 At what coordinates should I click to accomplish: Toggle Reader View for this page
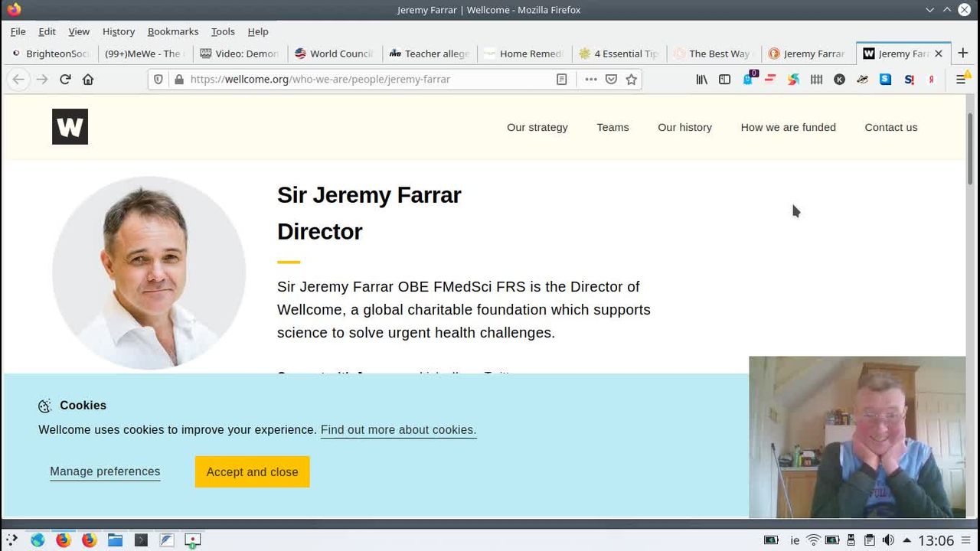click(561, 80)
